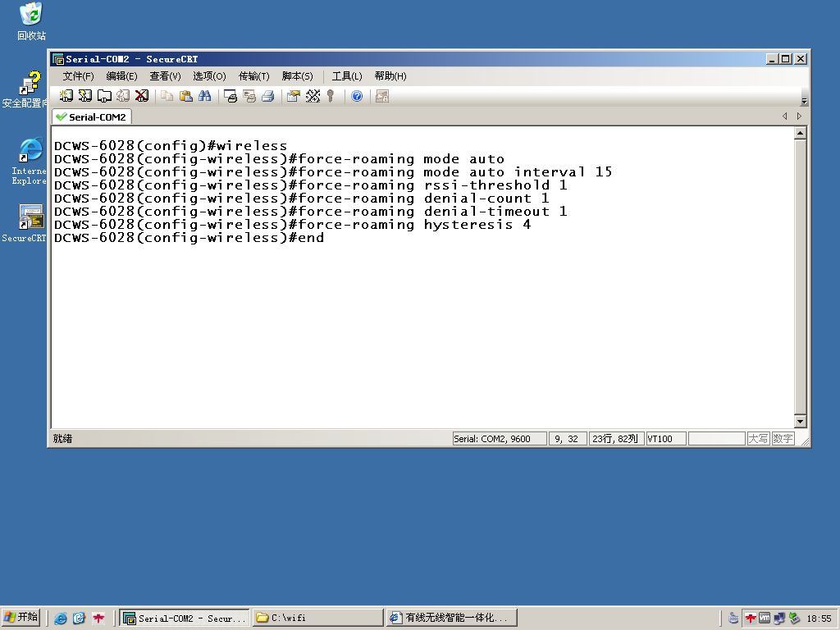Open the 帮助(H) menu
840x630 pixels.
pos(390,76)
